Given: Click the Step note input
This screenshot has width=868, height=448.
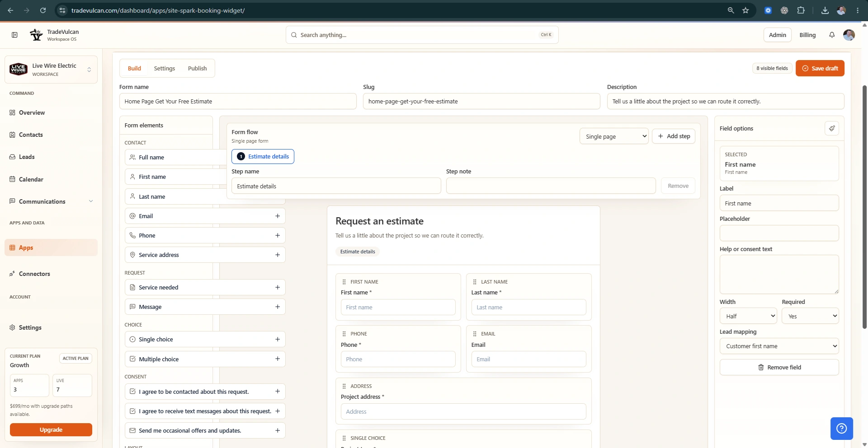Looking at the screenshot, I should (x=551, y=186).
